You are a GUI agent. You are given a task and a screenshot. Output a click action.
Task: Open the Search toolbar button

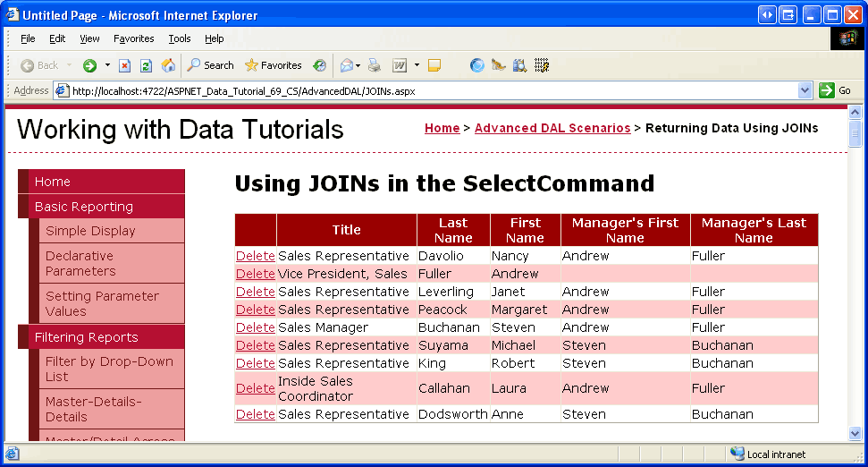tap(210, 65)
